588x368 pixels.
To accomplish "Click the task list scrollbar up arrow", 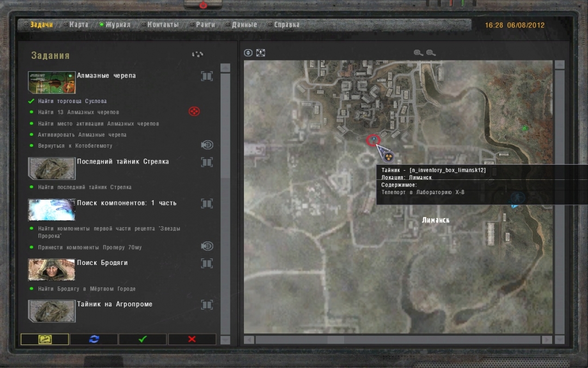I will (x=225, y=68).
